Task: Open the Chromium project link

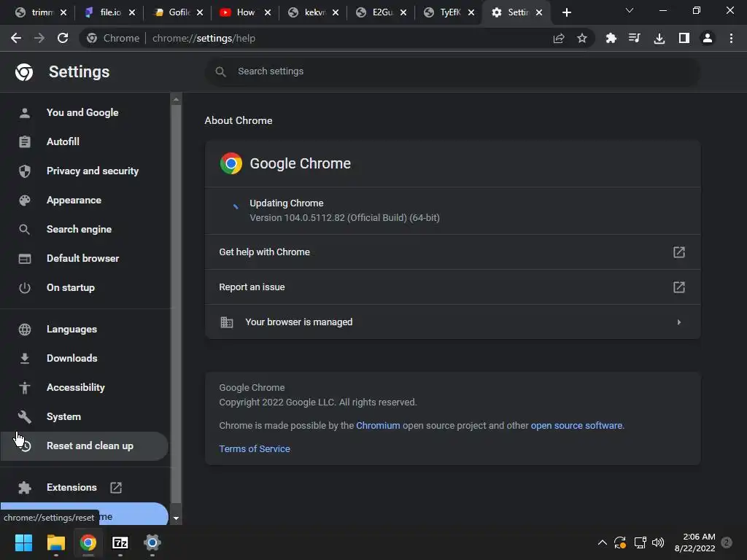Action: point(378,425)
